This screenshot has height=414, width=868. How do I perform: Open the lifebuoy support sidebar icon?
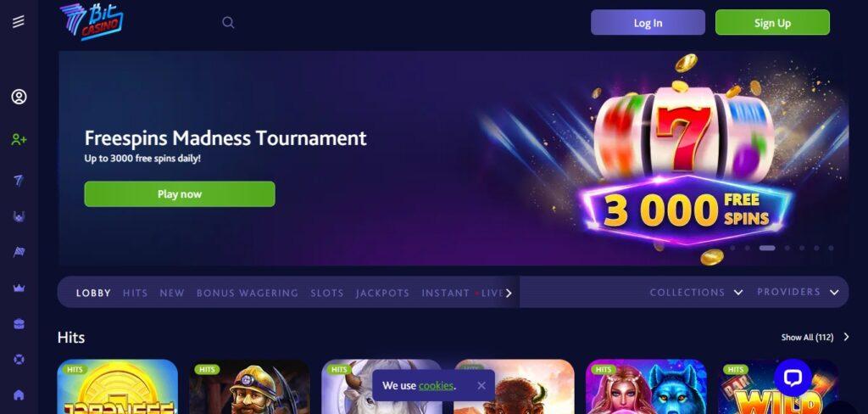click(19, 359)
